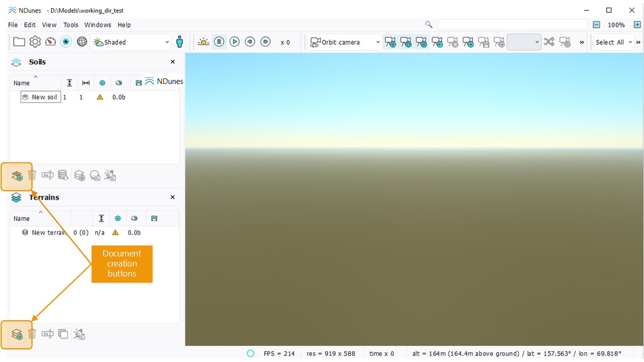Click the speedometer performance icon

point(50,42)
